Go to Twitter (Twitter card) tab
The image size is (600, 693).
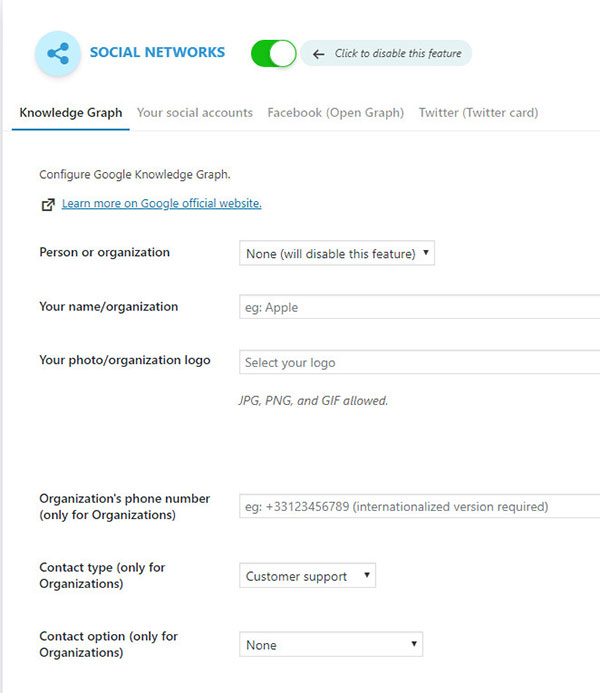478,113
